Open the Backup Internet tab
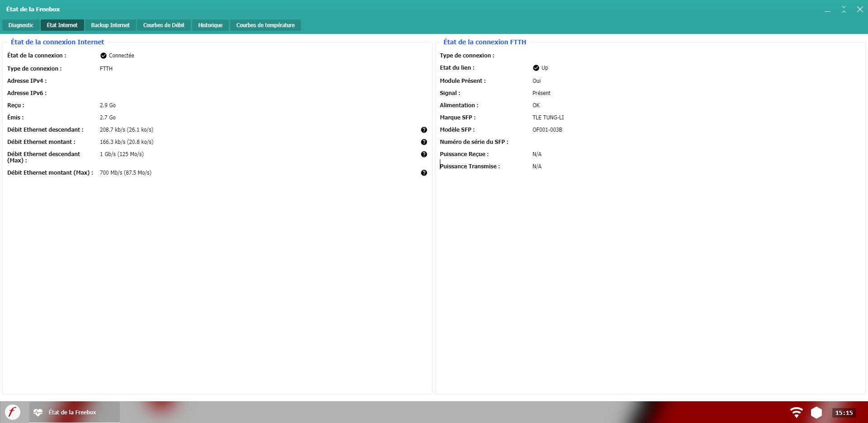The image size is (868, 423). [110, 25]
